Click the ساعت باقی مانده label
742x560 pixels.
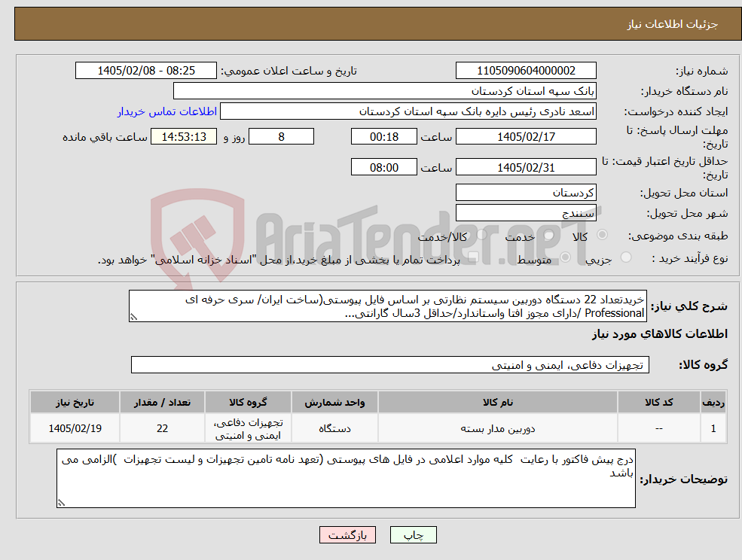point(105,137)
